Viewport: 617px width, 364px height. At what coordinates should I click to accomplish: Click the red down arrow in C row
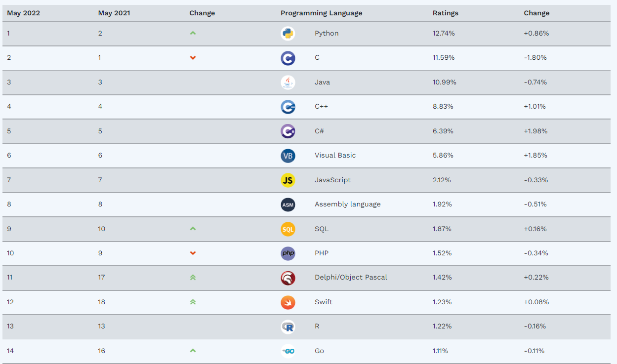[x=193, y=58]
